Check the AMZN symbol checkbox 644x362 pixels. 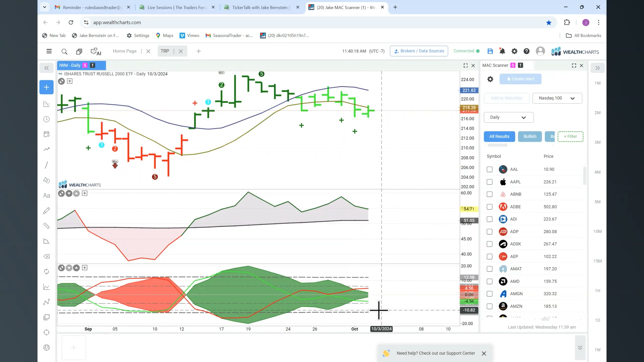(x=489, y=306)
